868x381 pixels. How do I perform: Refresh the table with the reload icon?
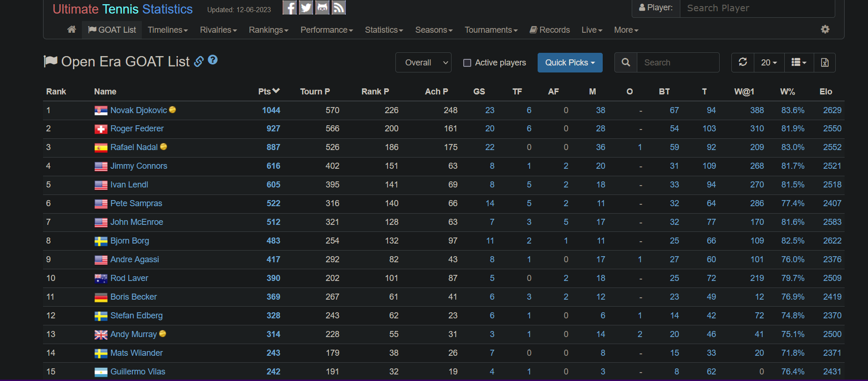click(743, 62)
